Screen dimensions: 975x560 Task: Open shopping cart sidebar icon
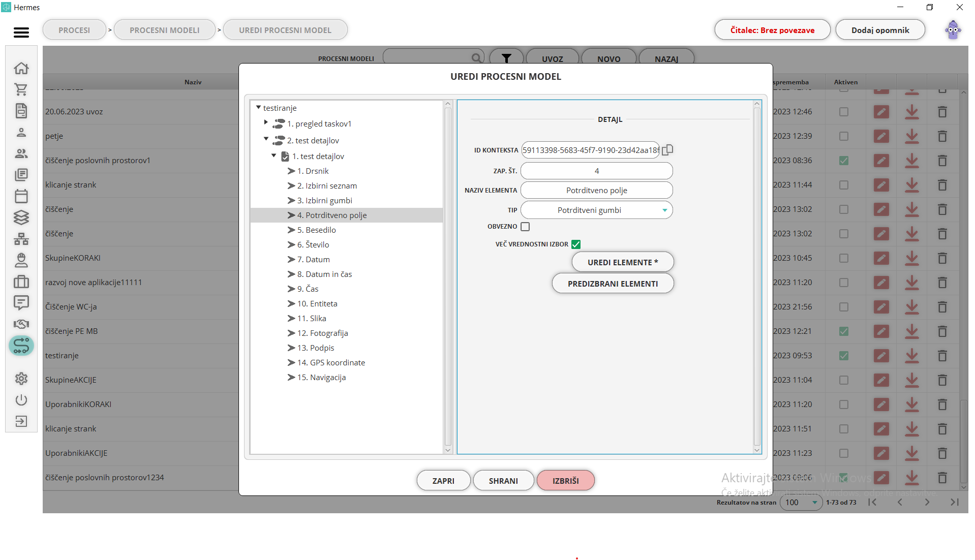[x=21, y=89]
